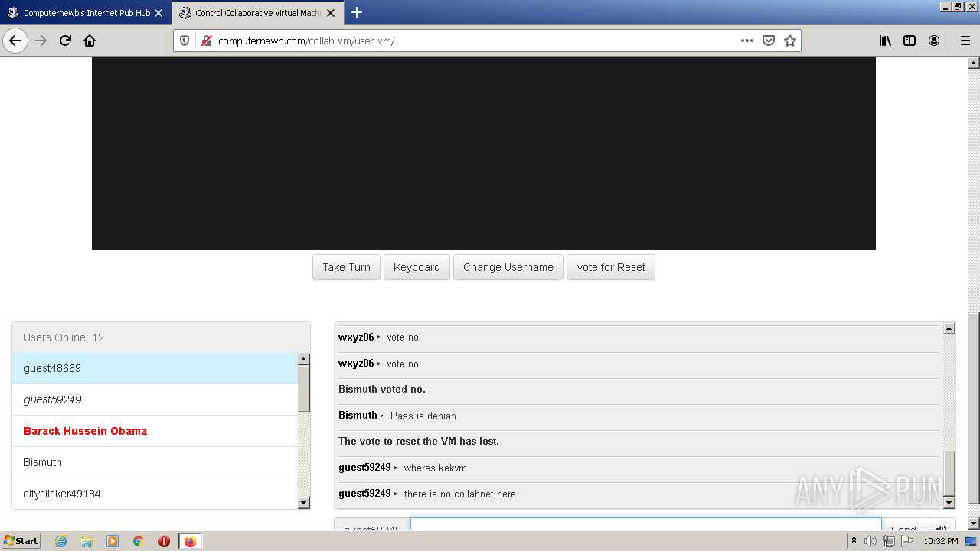Go back with the browser back arrow
Viewport: 980px width, 551px height.
point(15,41)
